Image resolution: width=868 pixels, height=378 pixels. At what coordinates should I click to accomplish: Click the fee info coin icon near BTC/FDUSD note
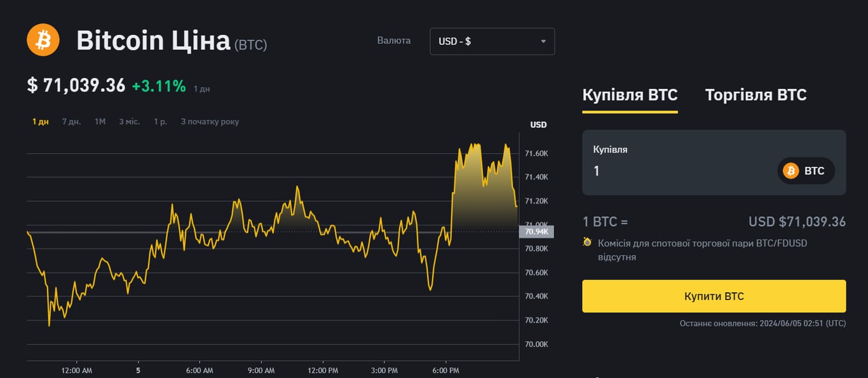click(x=587, y=242)
